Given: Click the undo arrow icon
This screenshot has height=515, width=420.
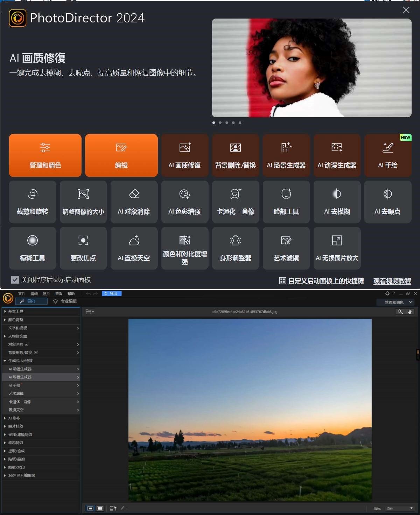Looking at the screenshot, I should click(88, 294).
